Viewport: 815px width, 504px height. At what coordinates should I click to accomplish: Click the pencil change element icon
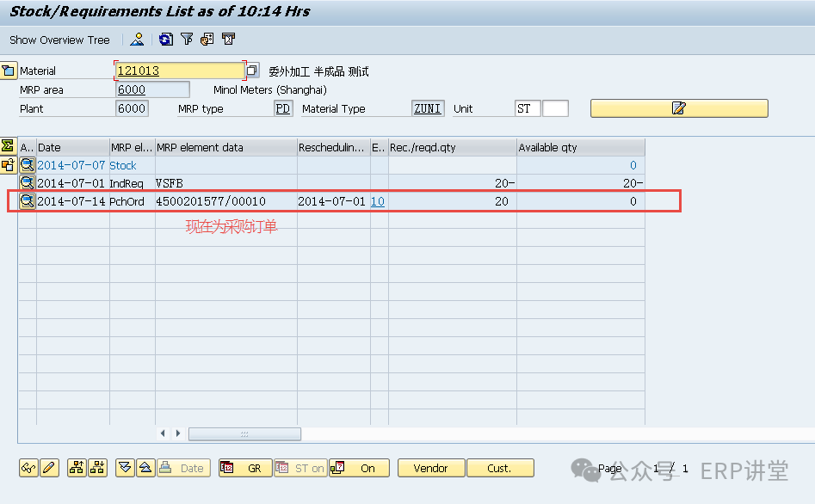pyautogui.click(x=49, y=468)
